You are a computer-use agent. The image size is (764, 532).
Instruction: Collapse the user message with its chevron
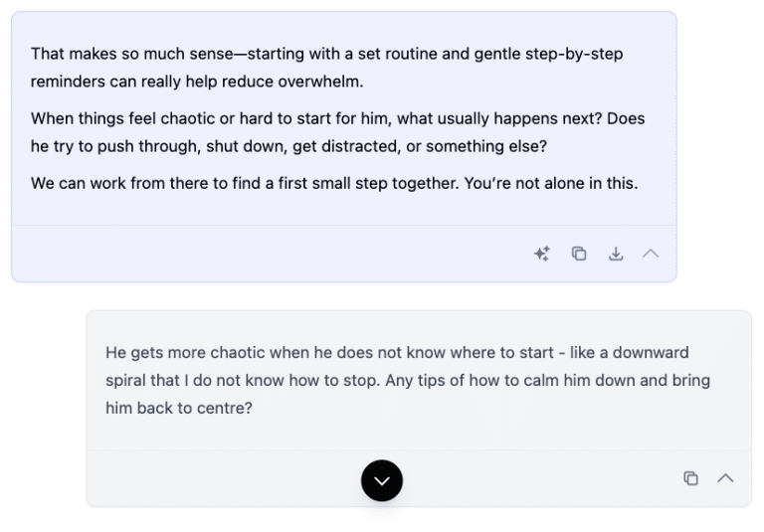[x=726, y=478]
